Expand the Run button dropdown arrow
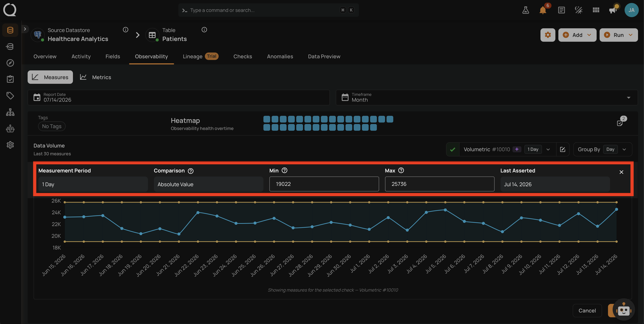The width and height of the screenshot is (644, 324). pos(631,35)
